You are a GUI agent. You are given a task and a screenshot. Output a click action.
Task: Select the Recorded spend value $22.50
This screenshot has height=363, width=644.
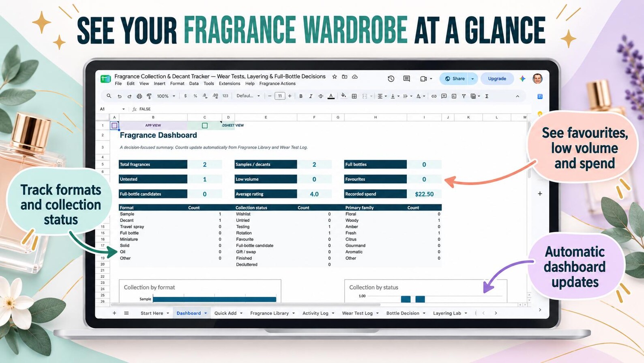pyautogui.click(x=424, y=194)
